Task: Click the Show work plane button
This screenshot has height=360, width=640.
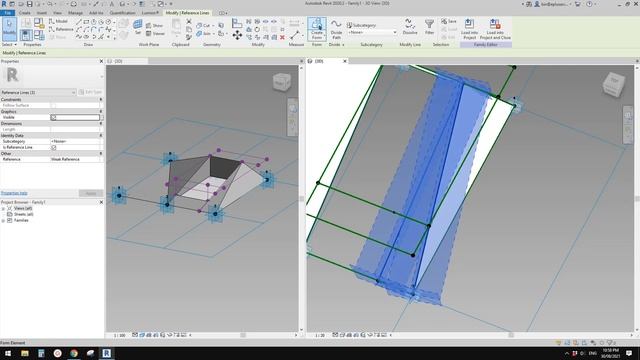Action: (x=154, y=25)
